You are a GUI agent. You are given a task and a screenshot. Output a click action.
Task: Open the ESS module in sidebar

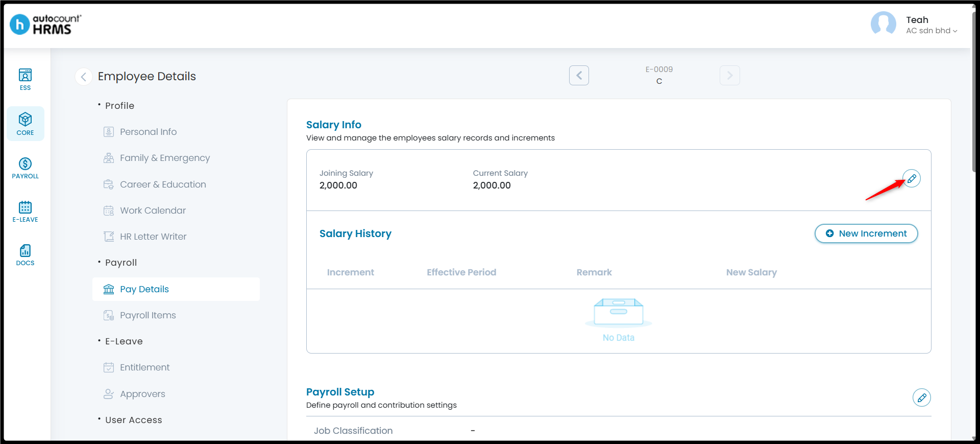pos(25,80)
